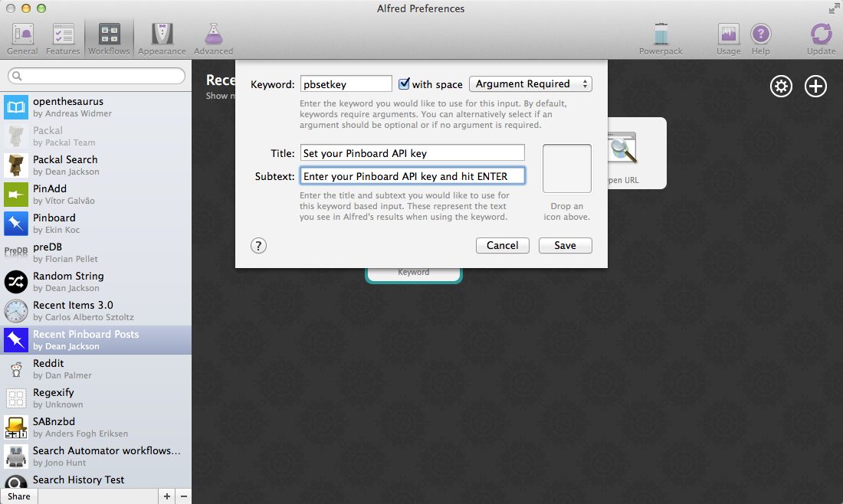Toggle the 'with space' checkbox
Image resolution: width=843 pixels, height=504 pixels.
tap(404, 83)
